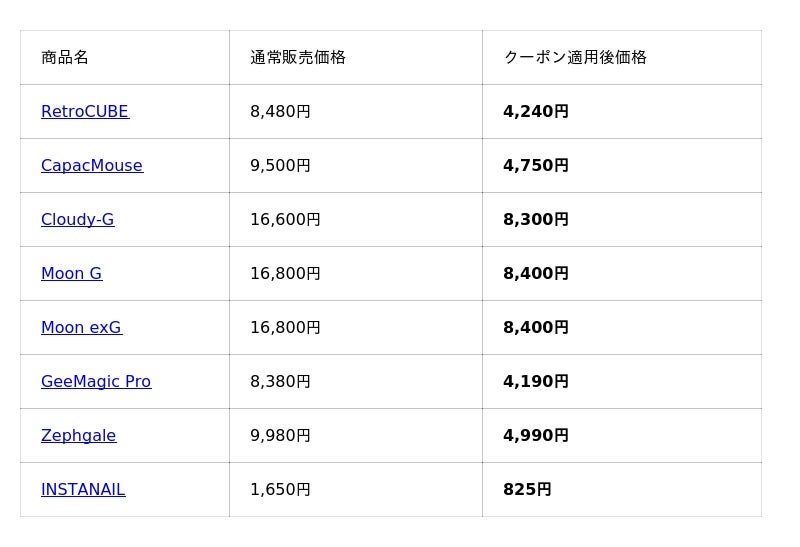
Task: Click the INSTANAIL coupon price 825円
Action: 527,490
